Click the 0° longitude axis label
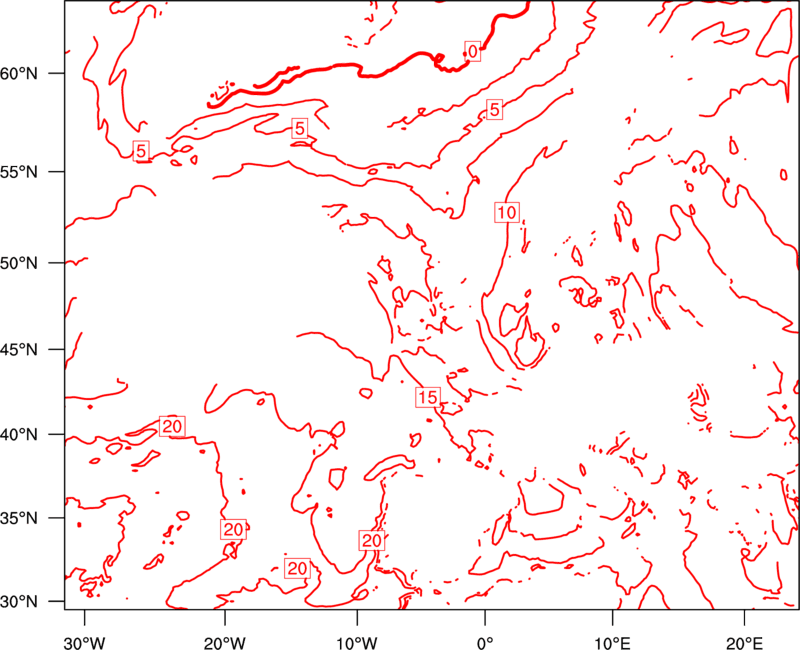This screenshot has height=650, width=800. coord(485,643)
